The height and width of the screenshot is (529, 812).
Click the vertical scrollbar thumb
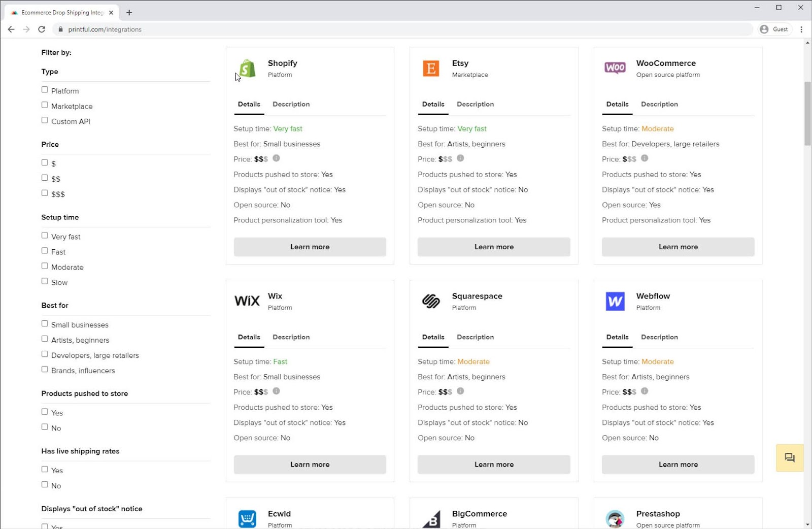pyautogui.click(x=807, y=113)
